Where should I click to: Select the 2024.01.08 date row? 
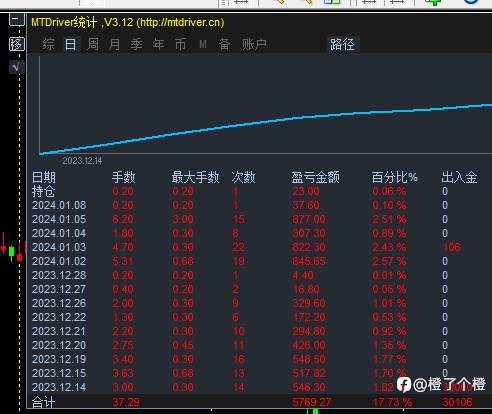59,205
